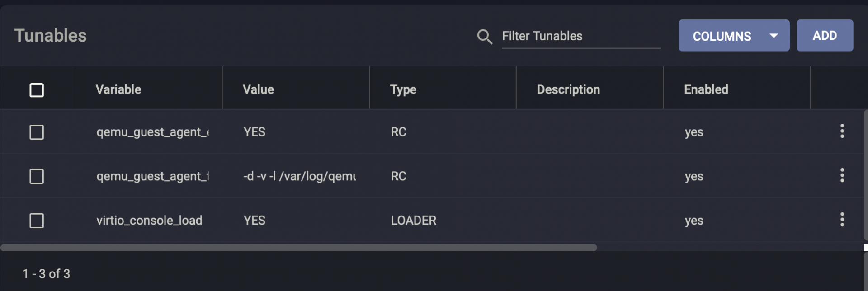The width and height of the screenshot is (868, 291).
Task: Click the Description column header
Action: [568, 89]
